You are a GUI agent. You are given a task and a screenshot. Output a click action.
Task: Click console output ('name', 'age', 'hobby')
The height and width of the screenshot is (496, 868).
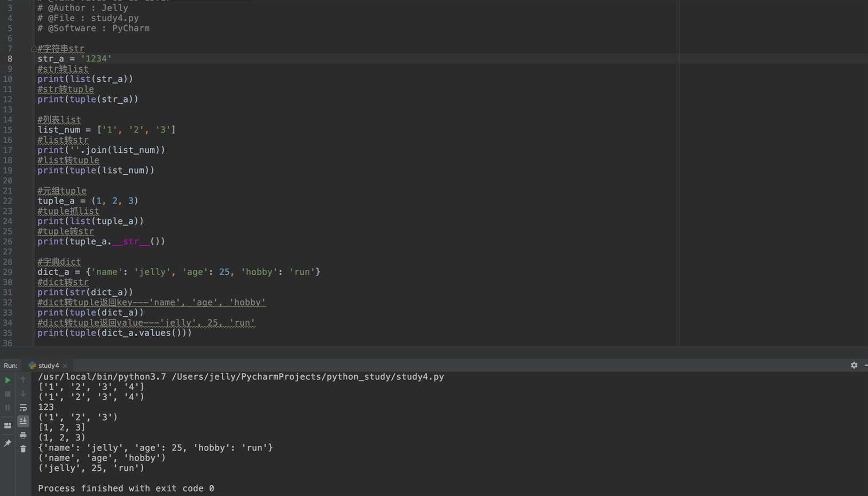pyautogui.click(x=102, y=458)
